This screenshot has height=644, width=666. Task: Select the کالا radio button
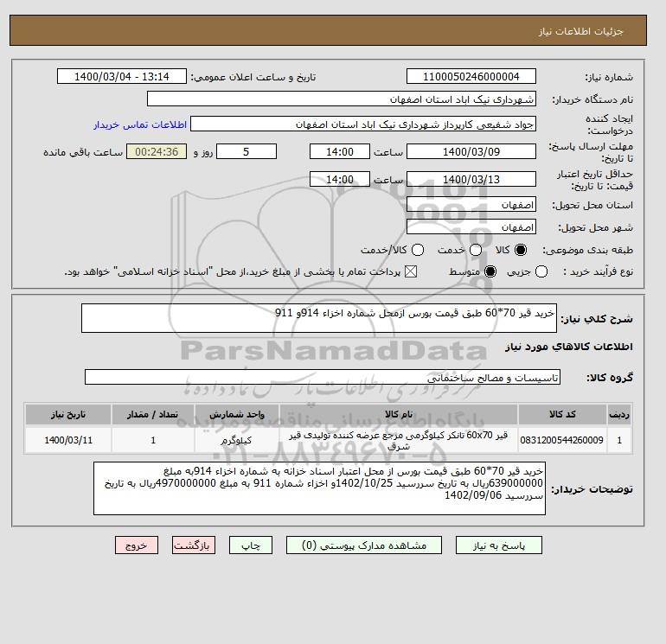(521, 250)
